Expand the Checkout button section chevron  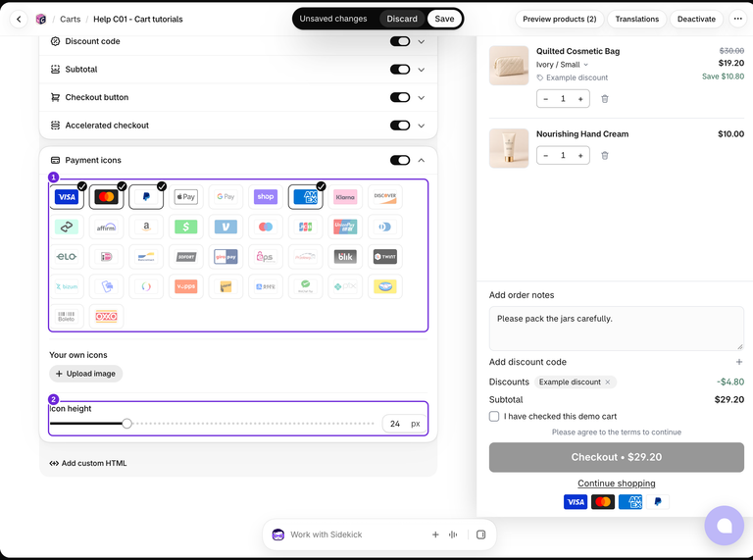422,97
